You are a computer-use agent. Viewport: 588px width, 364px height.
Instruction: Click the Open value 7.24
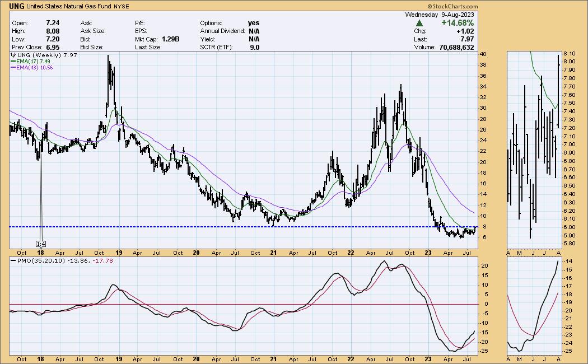pyautogui.click(x=53, y=24)
